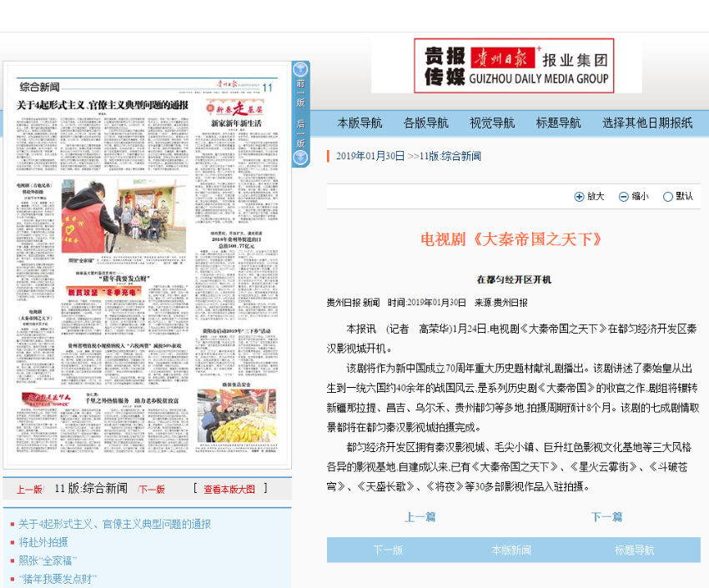Screen dimensions: 709x588
Task: Reset article text size with 默认
Action: click(x=684, y=196)
